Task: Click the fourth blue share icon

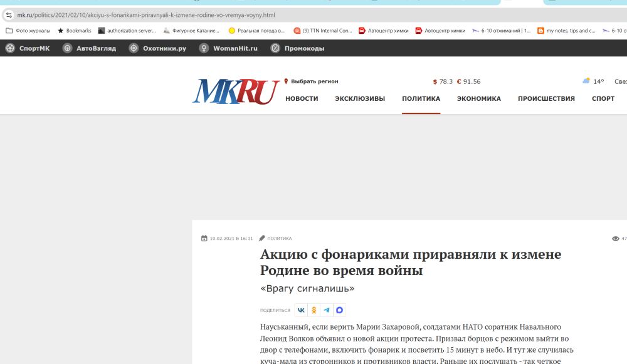Action: click(x=339, y=310)
